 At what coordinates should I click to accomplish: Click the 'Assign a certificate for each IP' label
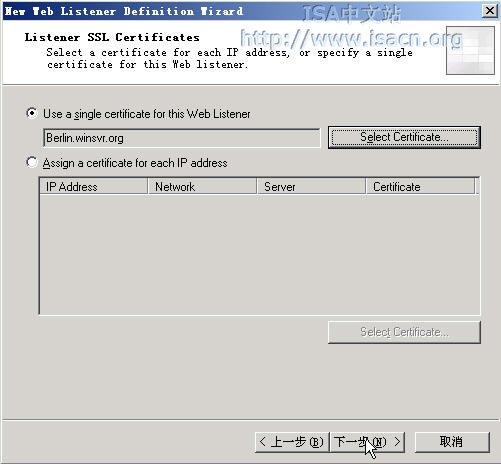pos(135,163)
